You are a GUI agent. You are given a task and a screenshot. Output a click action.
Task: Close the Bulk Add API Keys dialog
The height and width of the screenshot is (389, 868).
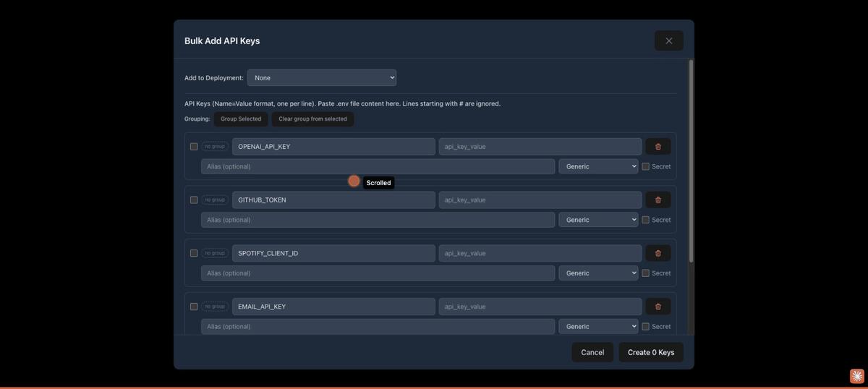click(x=668, y=40)
